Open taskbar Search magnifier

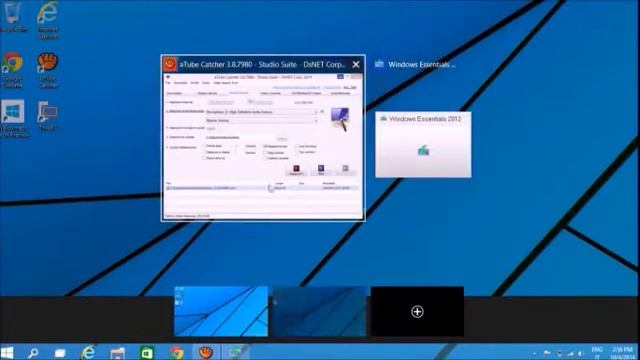(33, 352)
